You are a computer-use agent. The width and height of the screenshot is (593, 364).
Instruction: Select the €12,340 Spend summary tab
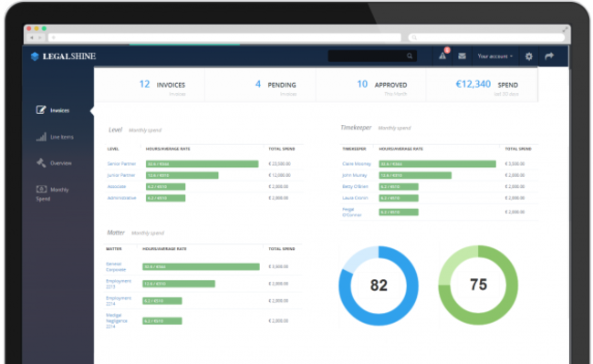click(482, 85)
